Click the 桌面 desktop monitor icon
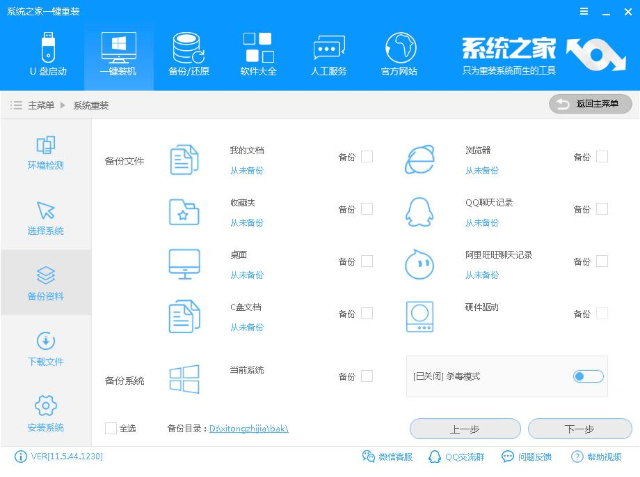This screenshot has width=640, height=477. [x=184, y=264]
